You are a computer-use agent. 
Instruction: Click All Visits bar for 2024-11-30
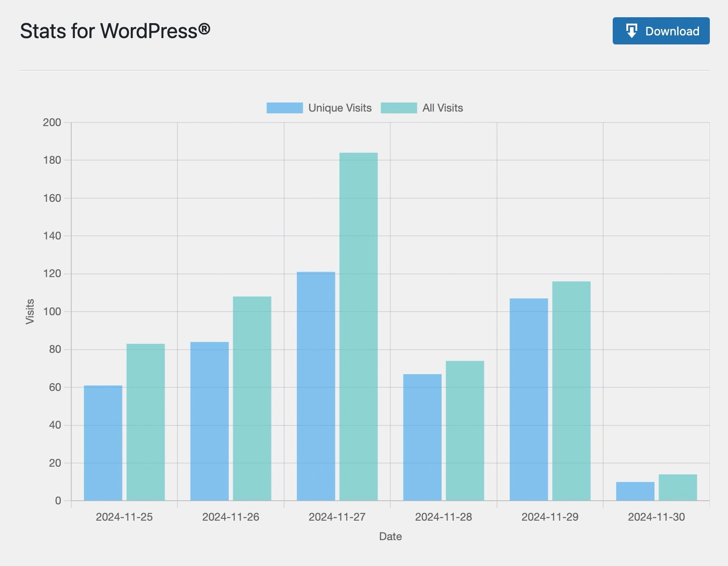pos(678,488)
